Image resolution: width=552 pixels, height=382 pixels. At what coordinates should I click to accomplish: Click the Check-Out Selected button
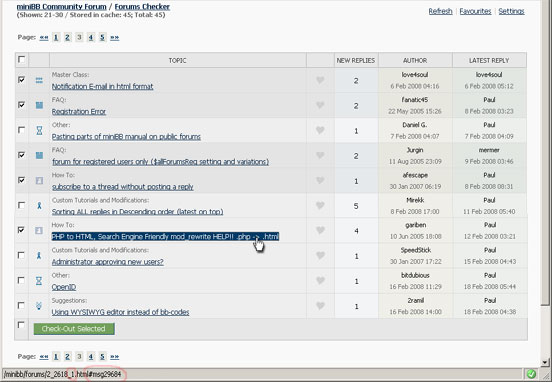coord(74,329)
